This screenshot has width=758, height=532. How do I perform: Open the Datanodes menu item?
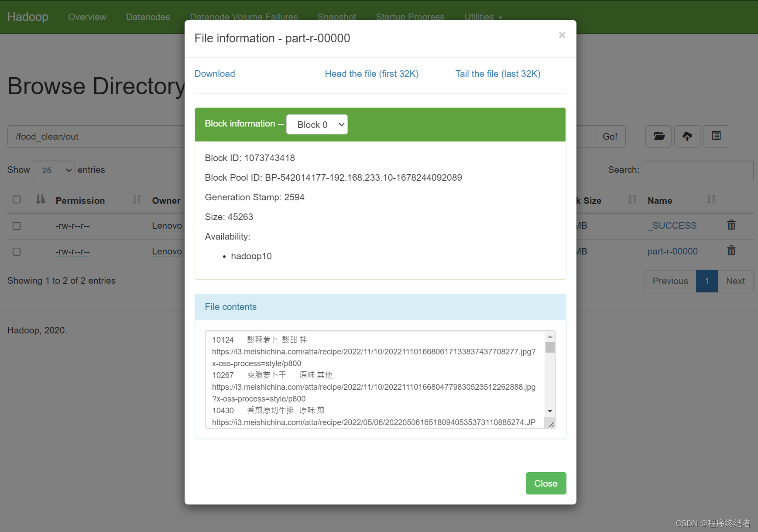click(x=148, y=17)
